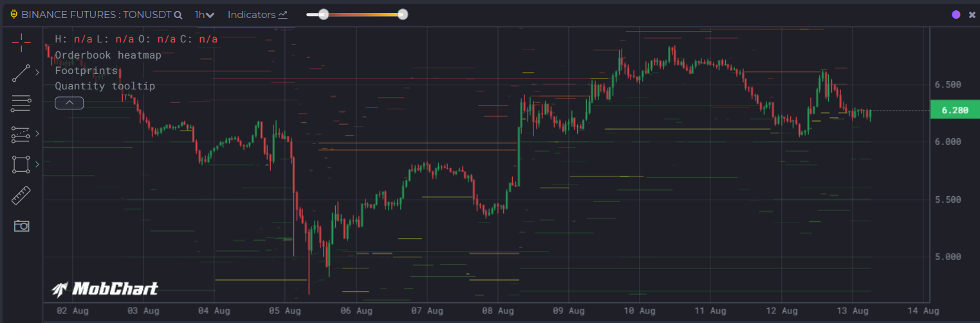The image size is (980, 323).
Task: Click the Quantity tooltip indicator label
Action: (x=105, y=86)
